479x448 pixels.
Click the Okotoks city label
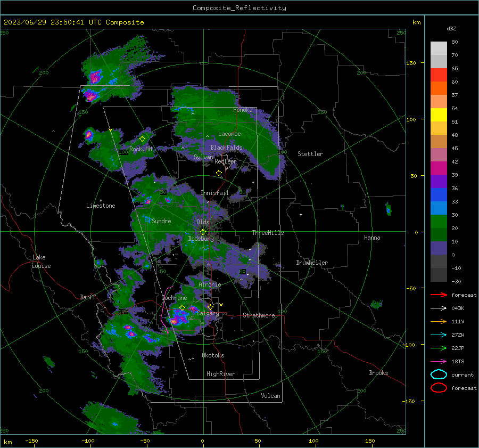click(x=213, y=355)
